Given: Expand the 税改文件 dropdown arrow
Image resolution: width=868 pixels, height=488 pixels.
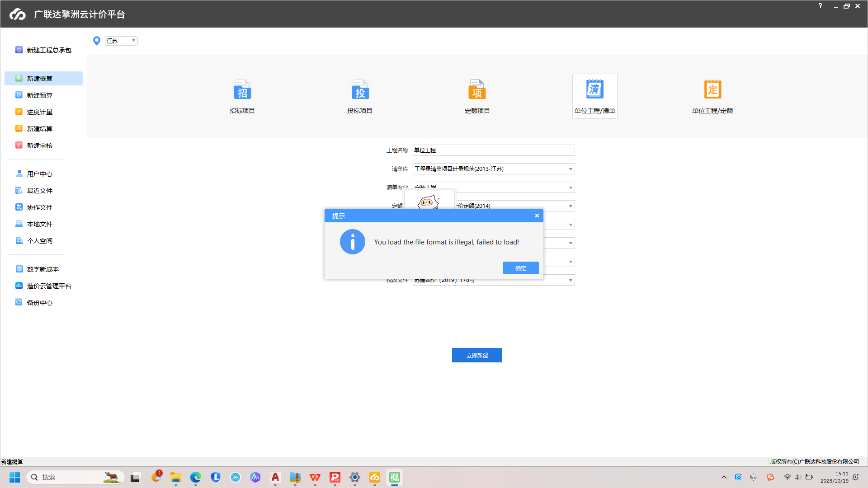Looking at the screenshot, I should (571, 280).
